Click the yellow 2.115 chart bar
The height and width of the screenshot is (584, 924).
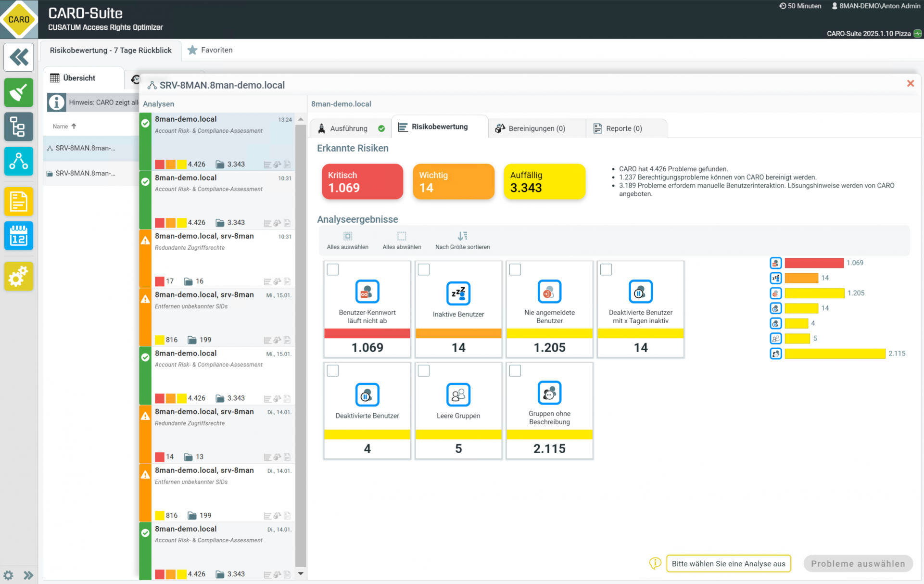click(x=835, y=354)
